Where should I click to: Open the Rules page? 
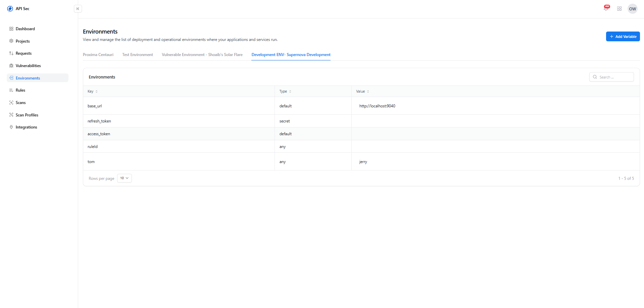tap(38, 90)
